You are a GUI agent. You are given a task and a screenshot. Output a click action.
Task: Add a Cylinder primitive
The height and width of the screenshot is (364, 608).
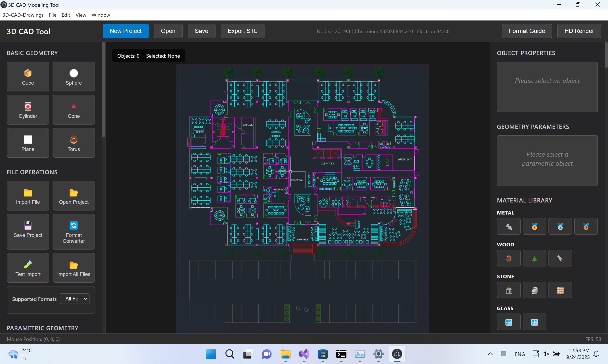pyautogui.click(x=27, y=110)
